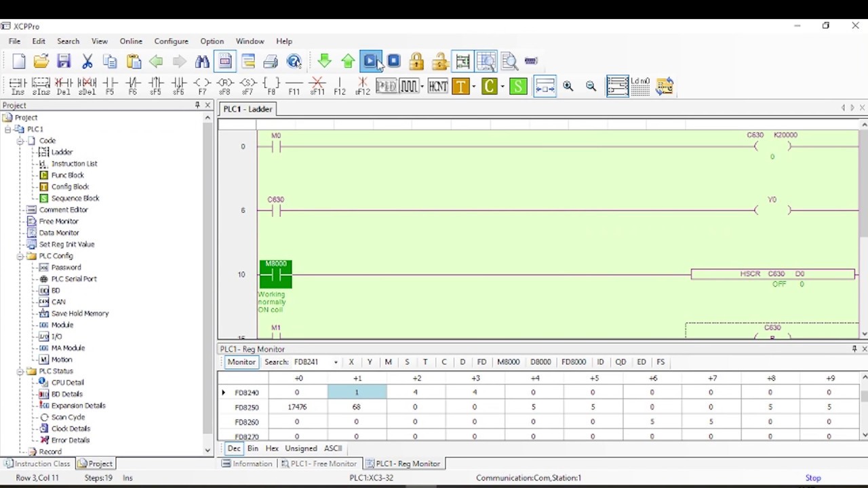Zoom in on the ladder diagram

coord(568,86)
